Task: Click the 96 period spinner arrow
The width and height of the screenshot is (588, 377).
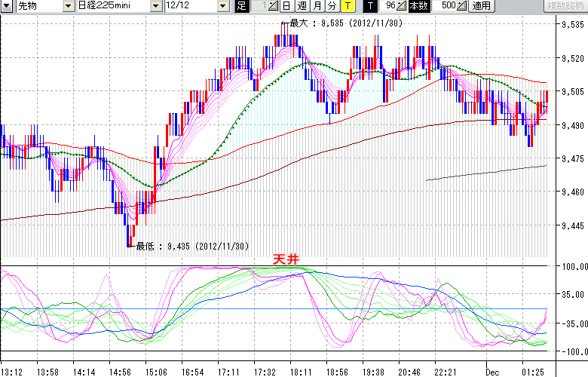Action: point(401,6)
